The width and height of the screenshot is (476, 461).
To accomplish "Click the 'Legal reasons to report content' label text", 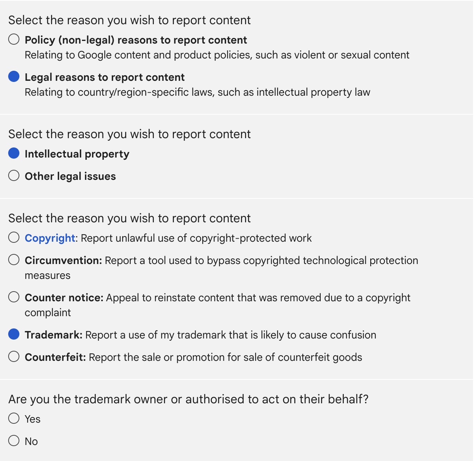I will [x=105, y=77].
